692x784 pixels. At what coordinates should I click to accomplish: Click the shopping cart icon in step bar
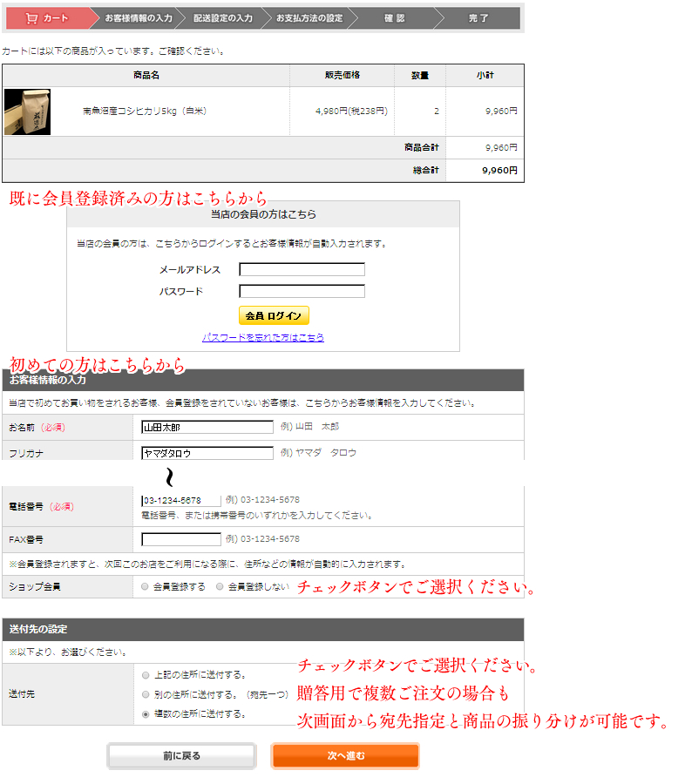[31, 18]
